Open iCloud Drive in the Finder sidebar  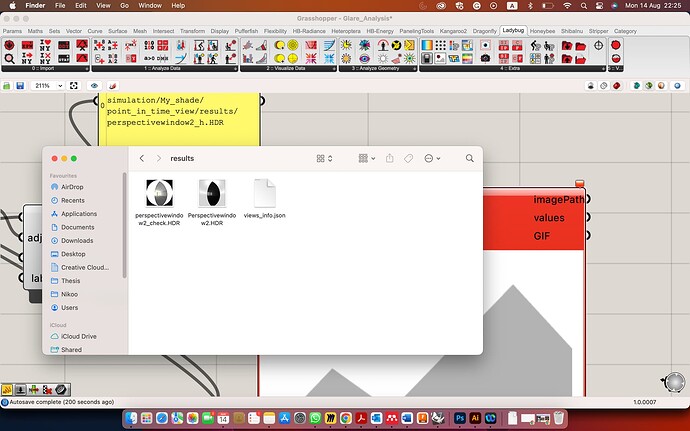pyautogui.click(x=78, y=336)
